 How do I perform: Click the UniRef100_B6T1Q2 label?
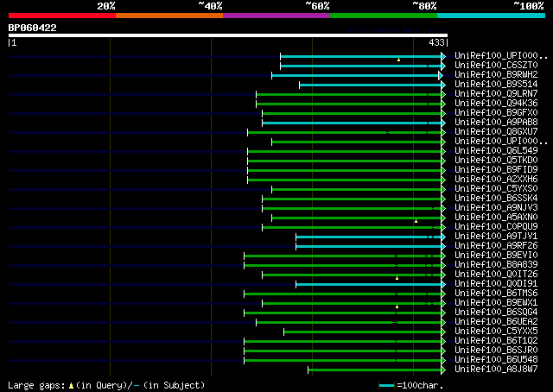click(496, 341)
